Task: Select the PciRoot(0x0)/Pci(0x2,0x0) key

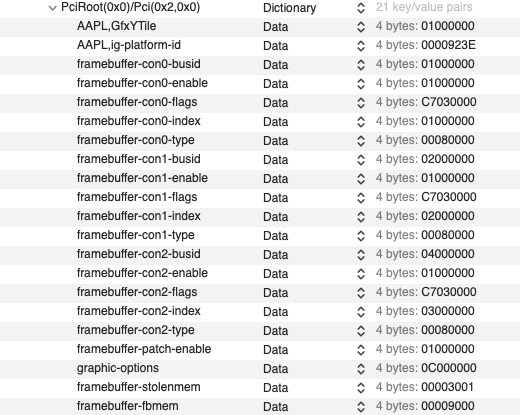Action: tap(131, 7)
